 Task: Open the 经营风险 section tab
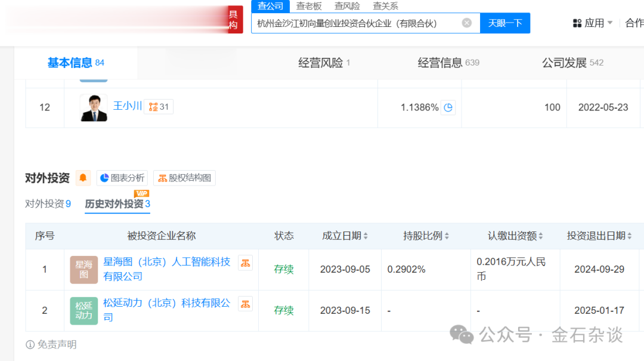click(324, 63)
